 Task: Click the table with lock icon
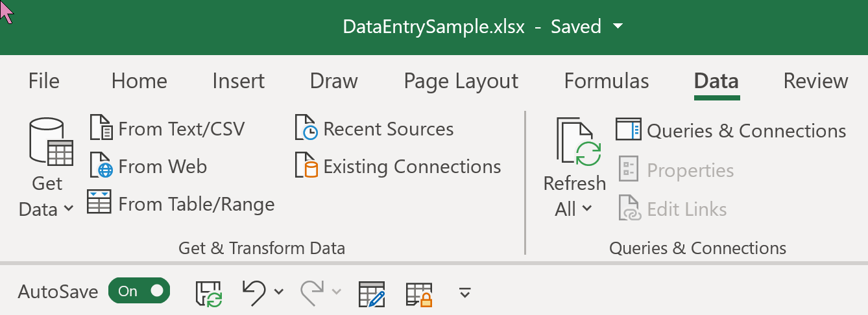[419, 293]
